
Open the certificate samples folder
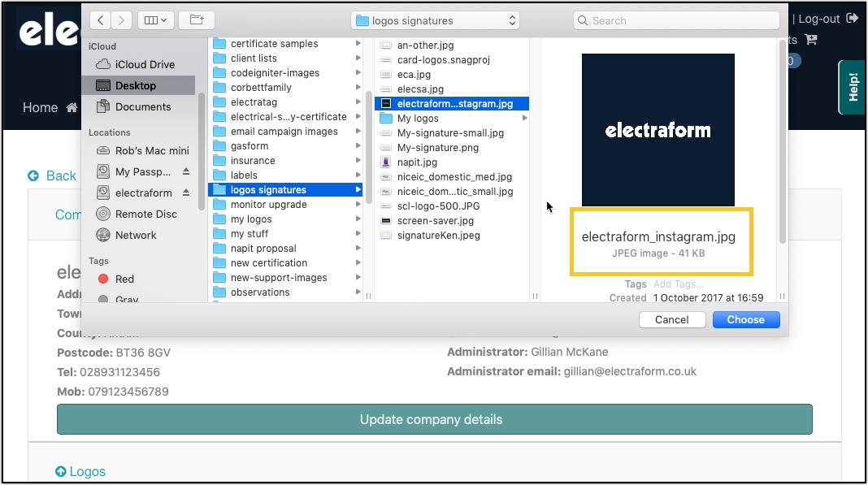pos(285,43)
